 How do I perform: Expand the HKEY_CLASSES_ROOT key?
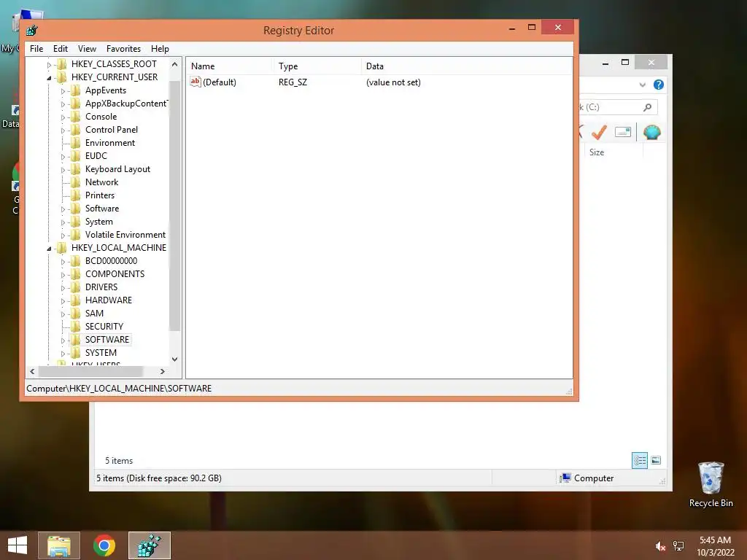pos(49,64)
